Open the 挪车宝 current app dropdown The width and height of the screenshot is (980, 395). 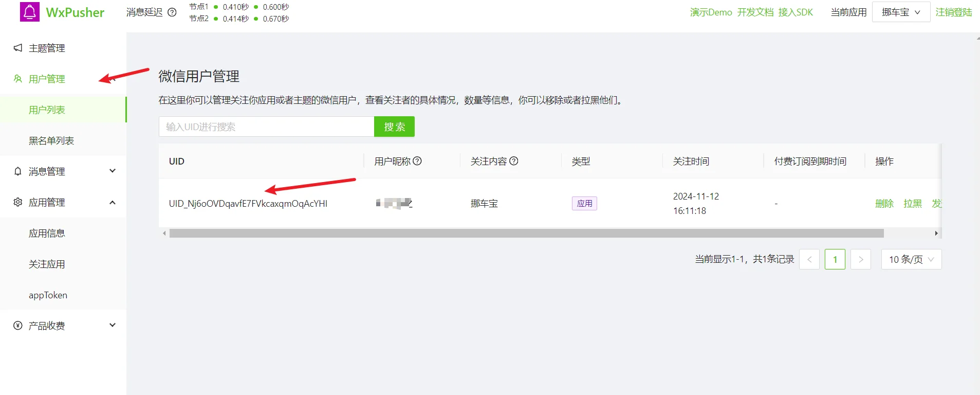coord(901,12)
